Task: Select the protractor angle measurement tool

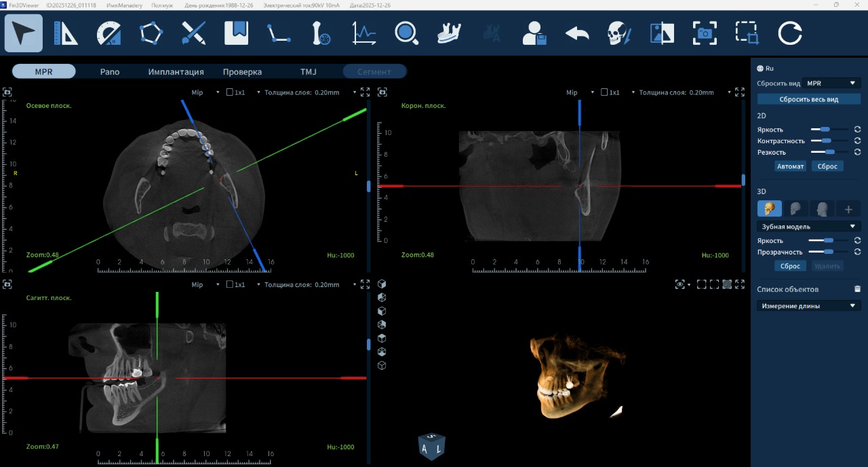Action: coord(108,33)
